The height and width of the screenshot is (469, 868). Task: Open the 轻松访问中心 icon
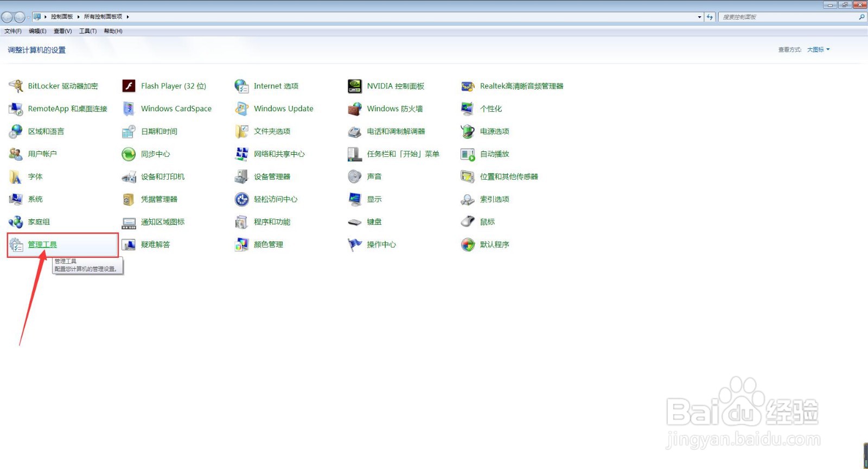241,199
